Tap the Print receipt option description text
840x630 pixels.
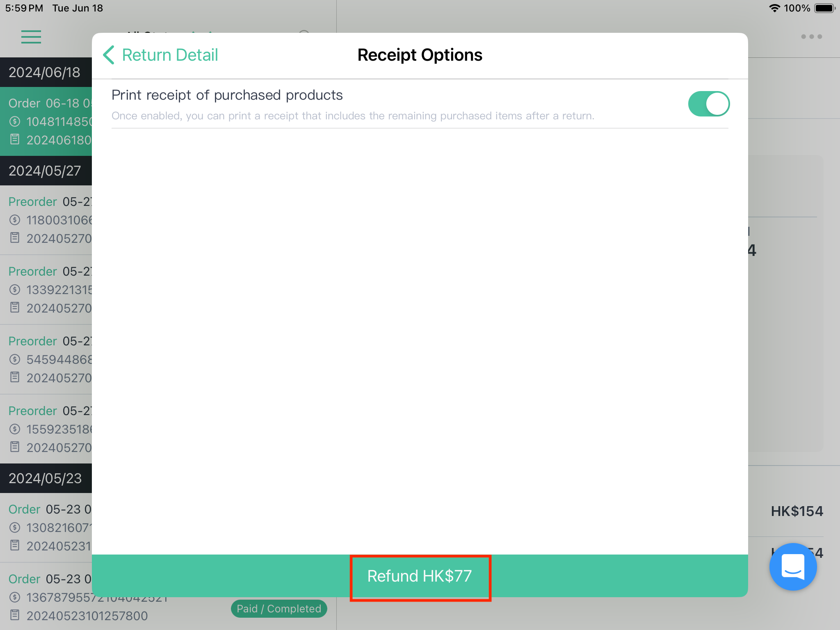tap(353, 116)
